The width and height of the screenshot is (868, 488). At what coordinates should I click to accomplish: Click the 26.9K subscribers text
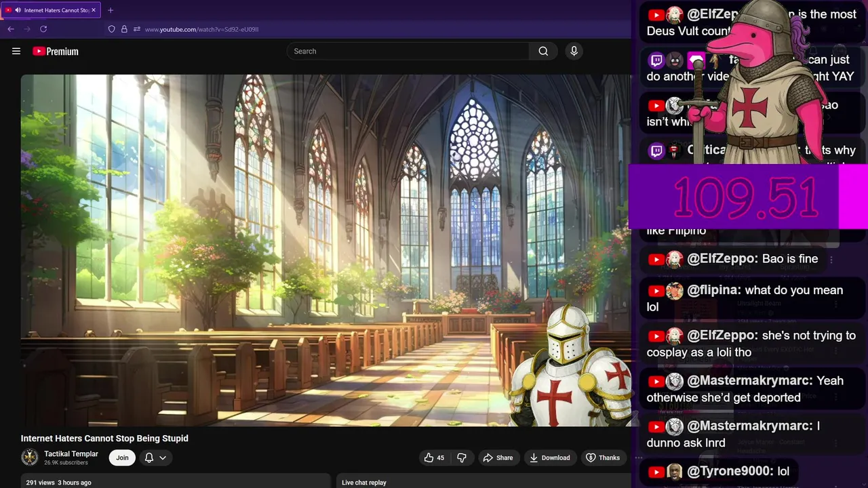pyautogui.click(x=66, y=463)
